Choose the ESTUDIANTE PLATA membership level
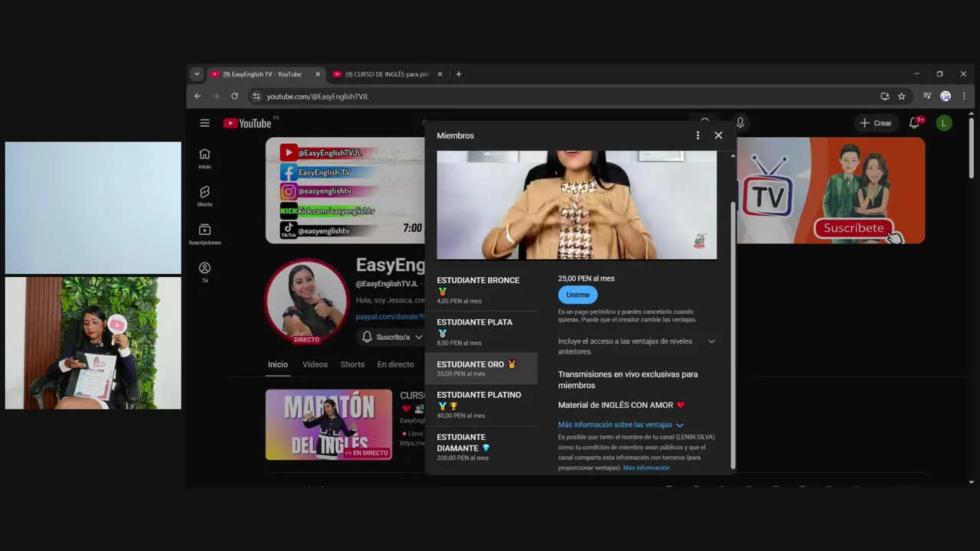This screenshot has width=980, height=551. point(482,332)
